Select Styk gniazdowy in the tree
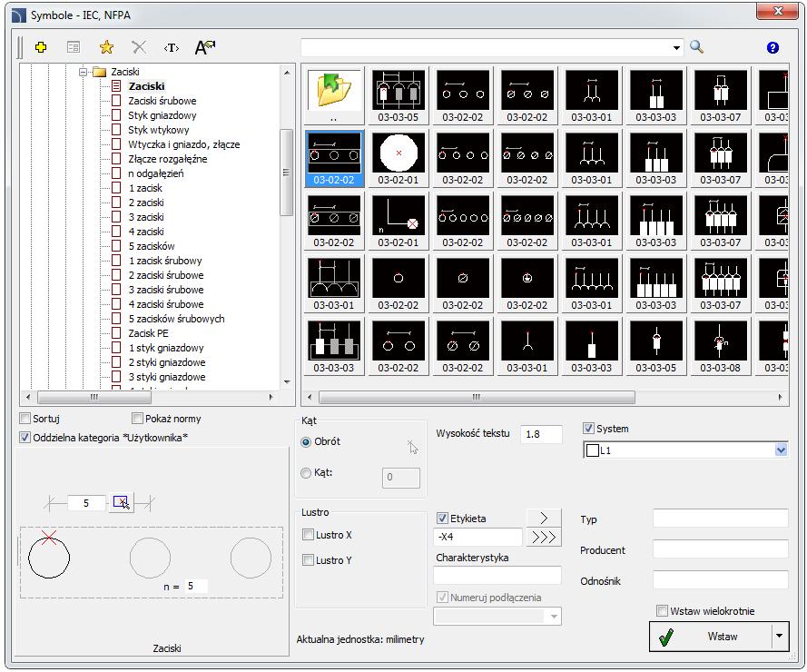 [x=162, y=115]
